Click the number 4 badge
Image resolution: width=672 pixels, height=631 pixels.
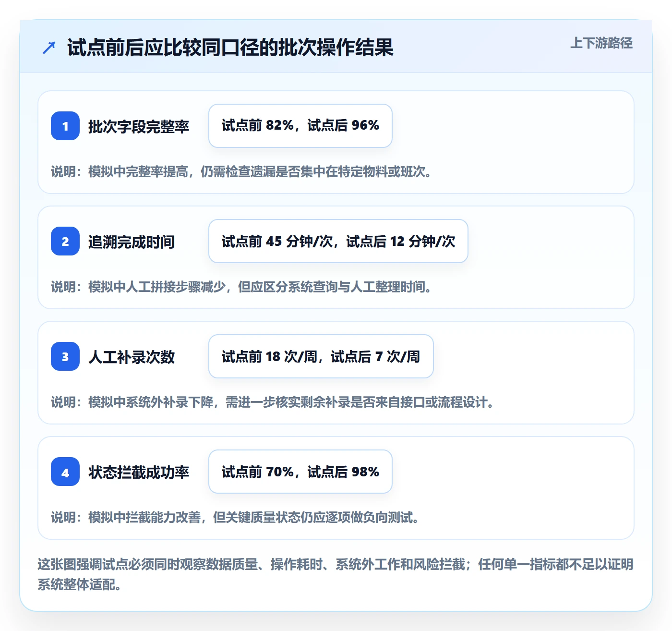[65, 472]
